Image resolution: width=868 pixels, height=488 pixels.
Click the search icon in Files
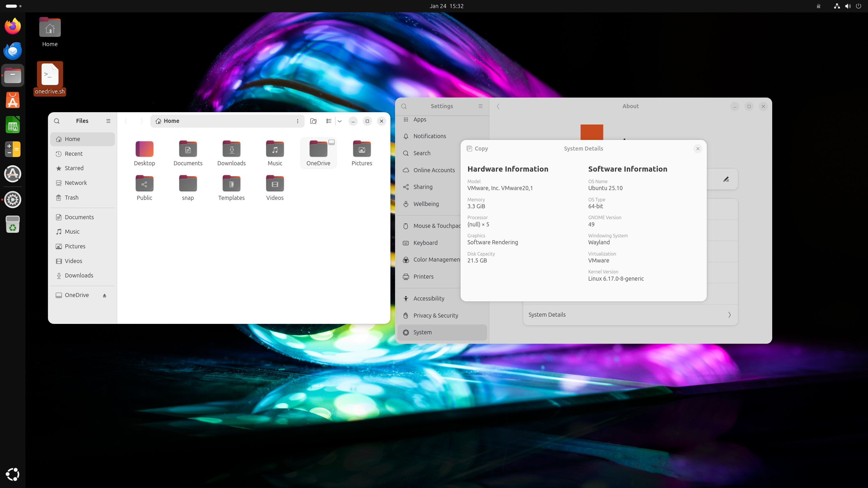click(x=57, y=121)
